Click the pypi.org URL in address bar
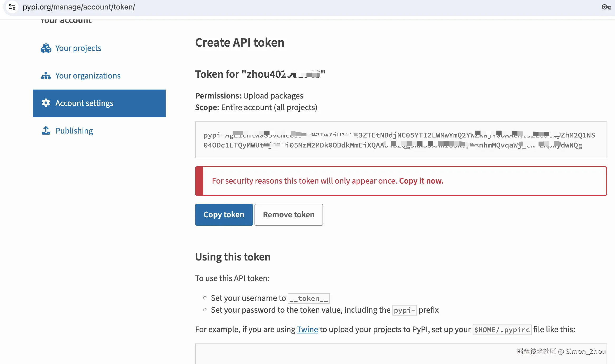This screenshot has height=364, width=615. pos(79,7)
